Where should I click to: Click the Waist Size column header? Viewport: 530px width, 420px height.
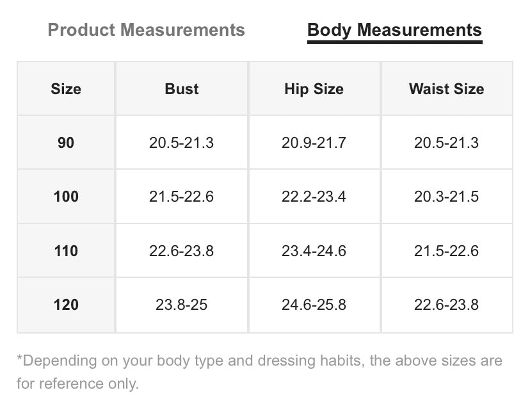tap(447, 89)
